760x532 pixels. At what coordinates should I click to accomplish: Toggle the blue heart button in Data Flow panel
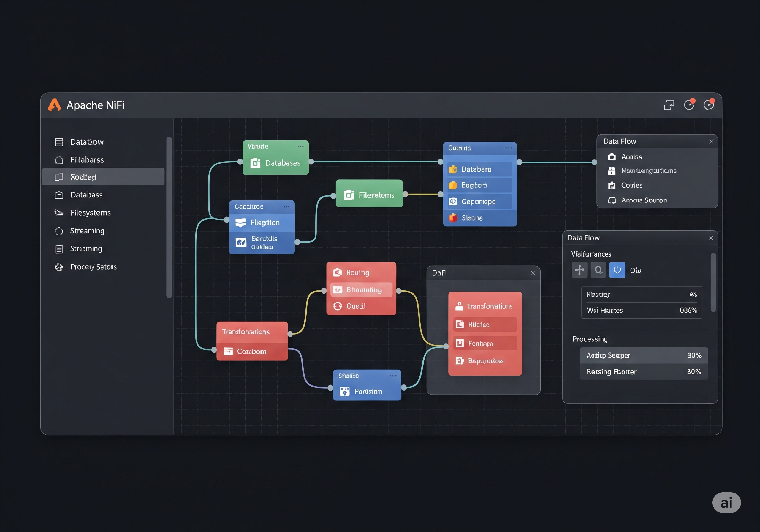pyautogui.click(x=617, y=270)
